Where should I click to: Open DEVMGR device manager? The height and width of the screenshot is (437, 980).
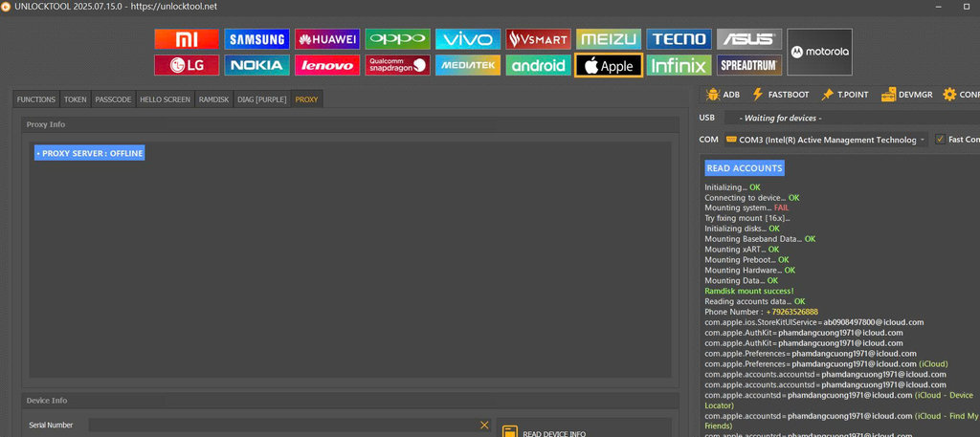point(906,95)
